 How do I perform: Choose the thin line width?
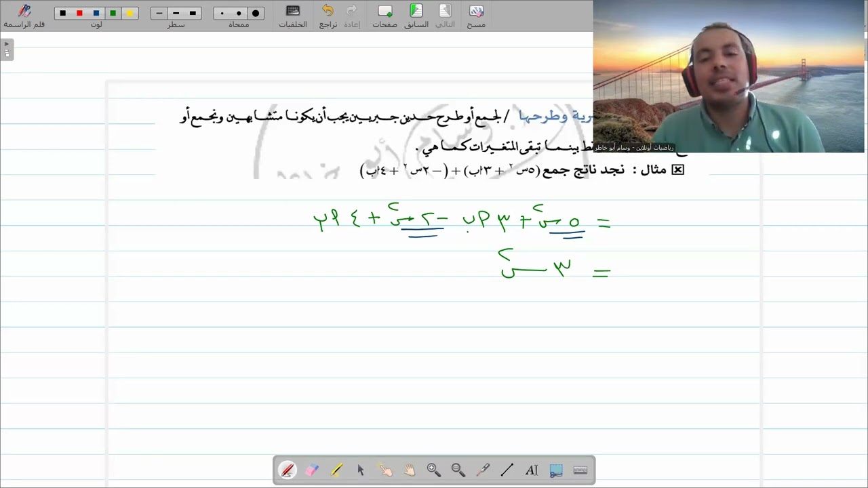(x=159, y=13)
